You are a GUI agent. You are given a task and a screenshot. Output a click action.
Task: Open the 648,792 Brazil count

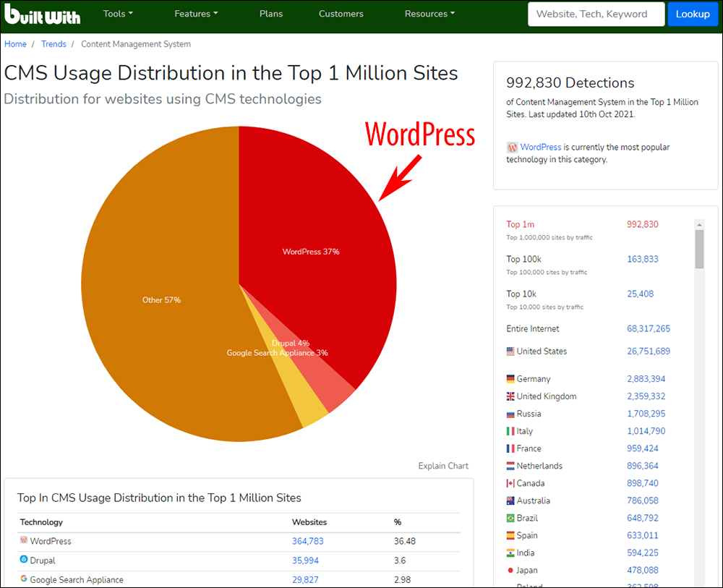pyautogui.click(x=642, y=519)
